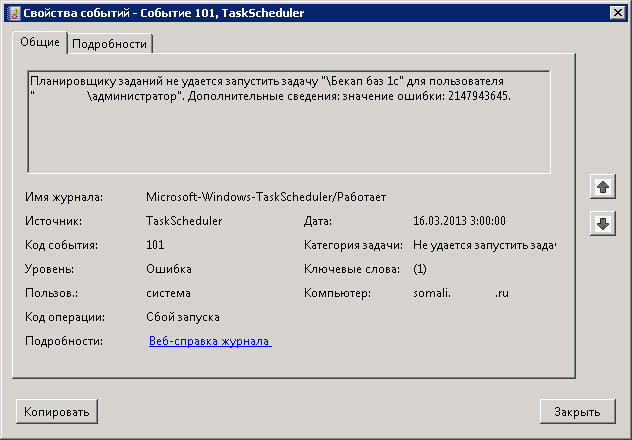632x440 pixels.
Task: Click the Закрыть button
Action: [x=577, y=411]
